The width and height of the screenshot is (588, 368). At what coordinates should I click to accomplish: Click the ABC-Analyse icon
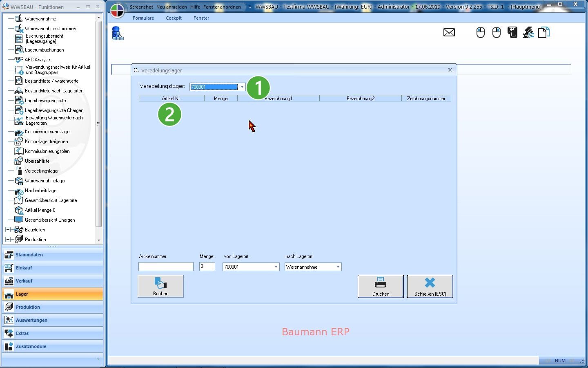[19, 60]
